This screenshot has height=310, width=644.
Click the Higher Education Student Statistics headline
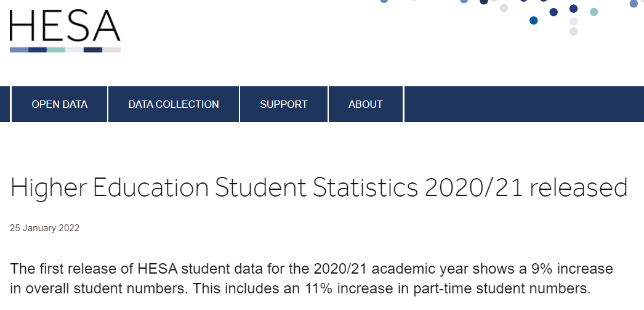point(319,187)
